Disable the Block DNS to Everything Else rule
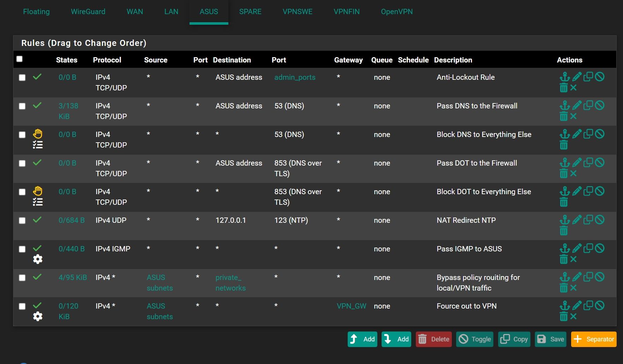Viewport: 623px width, 364px height. 600,134
